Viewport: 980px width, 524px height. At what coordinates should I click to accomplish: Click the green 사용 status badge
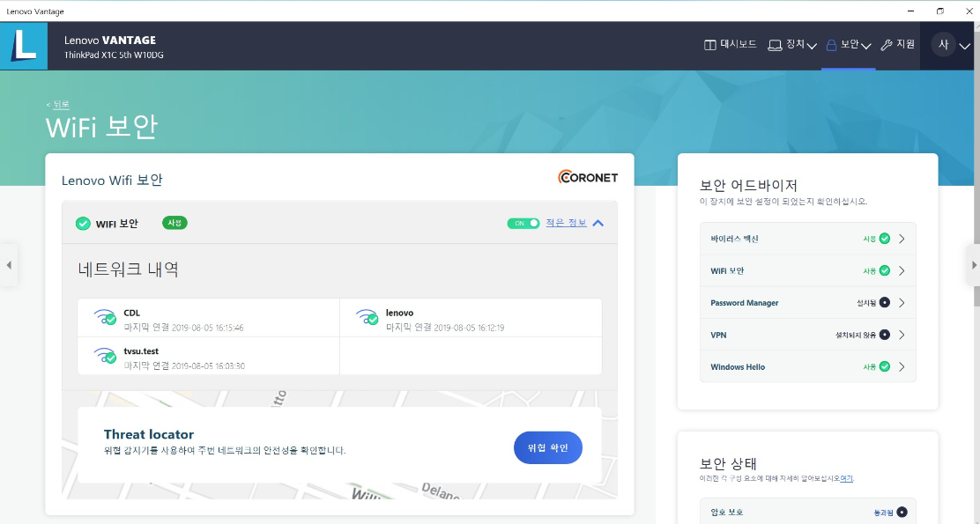pyautogui.click(x=174, y=223)
